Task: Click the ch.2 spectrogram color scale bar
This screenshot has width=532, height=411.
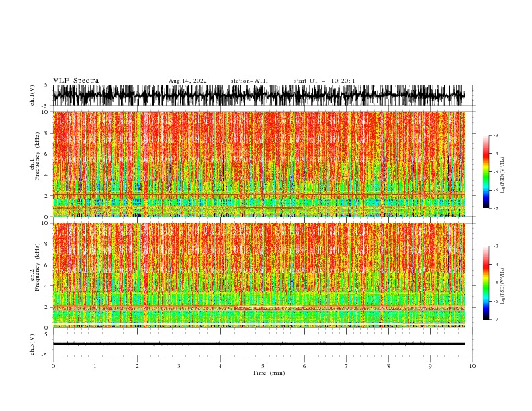Action: [x=486, y=283]
